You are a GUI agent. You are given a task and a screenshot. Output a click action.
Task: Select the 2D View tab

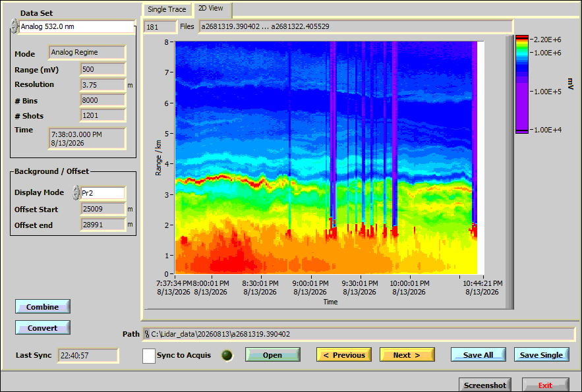pos(212,9)
